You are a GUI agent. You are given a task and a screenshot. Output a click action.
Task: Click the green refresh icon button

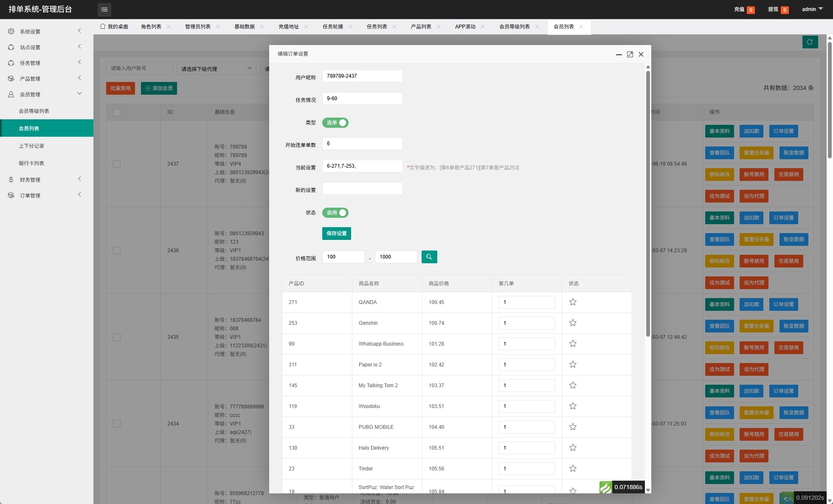(810, 42)
